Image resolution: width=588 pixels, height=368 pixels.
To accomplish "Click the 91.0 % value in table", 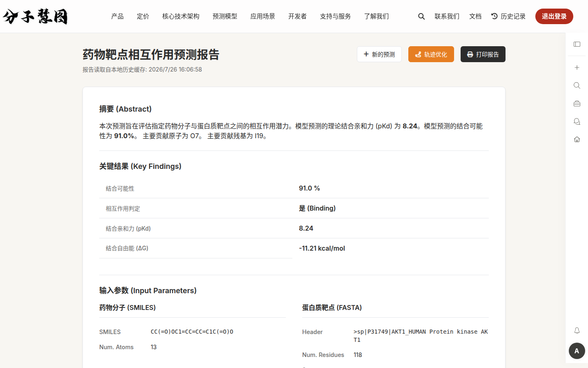I will click(x=310, y=188).
